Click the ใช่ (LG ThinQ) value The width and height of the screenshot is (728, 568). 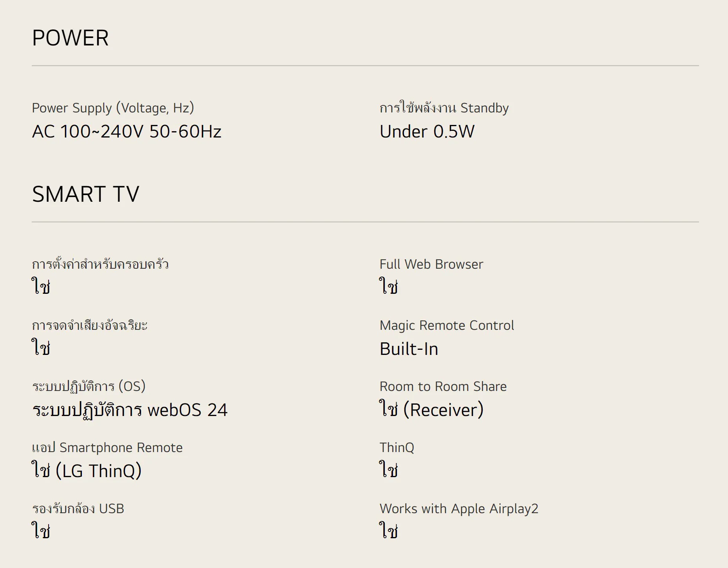tap(87, 471)
